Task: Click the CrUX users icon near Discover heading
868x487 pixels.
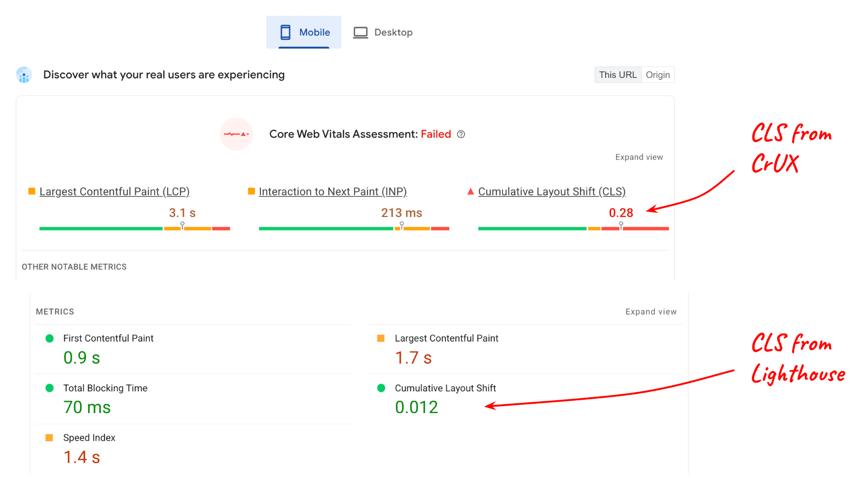Action: pos(24,74)
